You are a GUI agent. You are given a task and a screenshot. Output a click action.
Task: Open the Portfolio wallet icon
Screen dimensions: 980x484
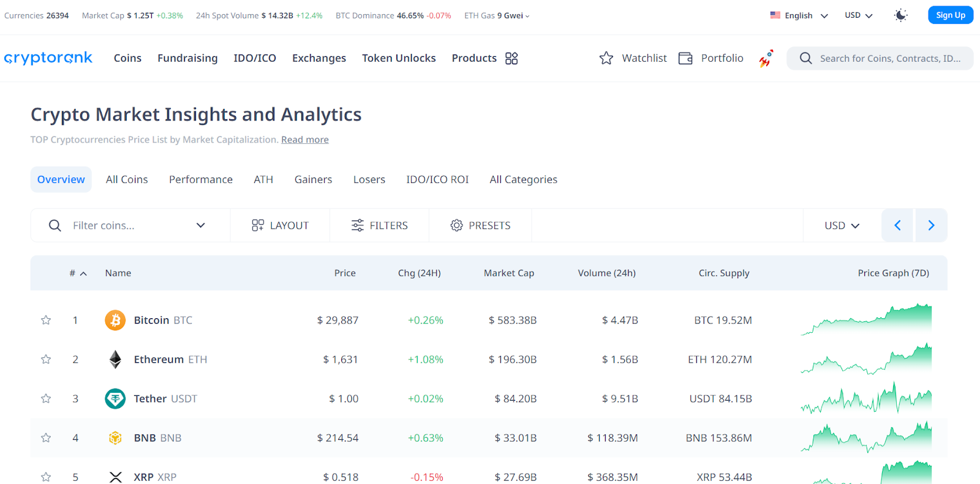tap(685, 58)
